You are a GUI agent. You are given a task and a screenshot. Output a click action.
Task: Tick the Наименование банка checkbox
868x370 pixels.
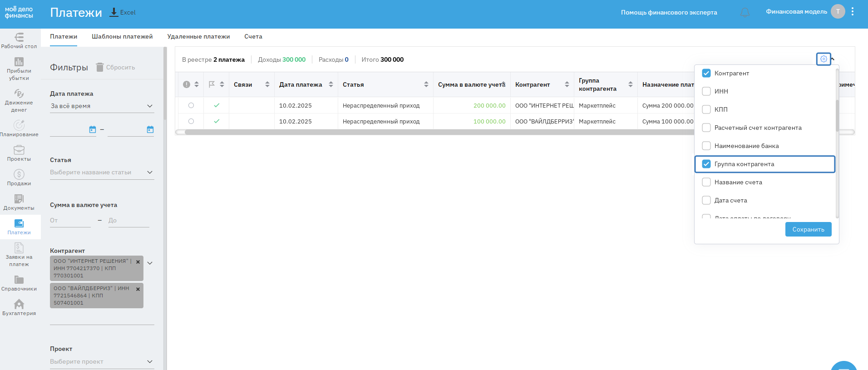(x=706, y=146)
